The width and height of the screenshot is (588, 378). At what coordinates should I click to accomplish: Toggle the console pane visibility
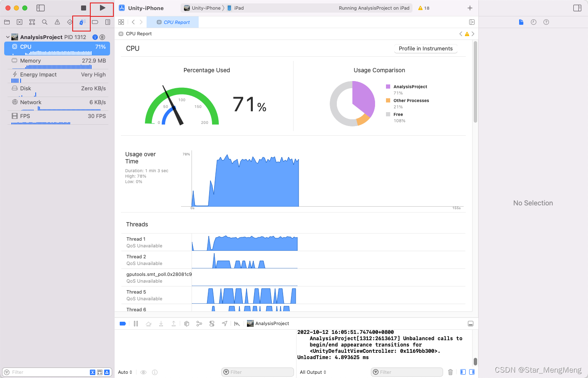472,372
